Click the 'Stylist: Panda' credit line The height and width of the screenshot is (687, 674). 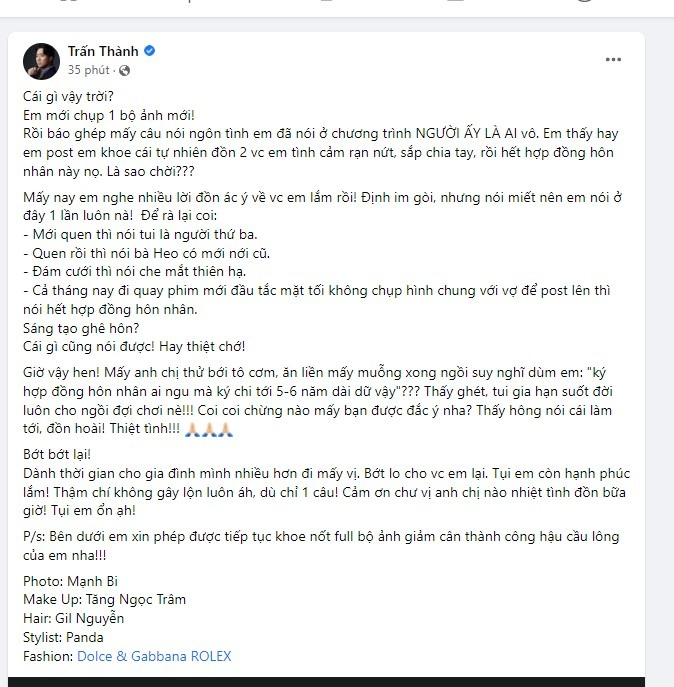[x=63, y=637]
